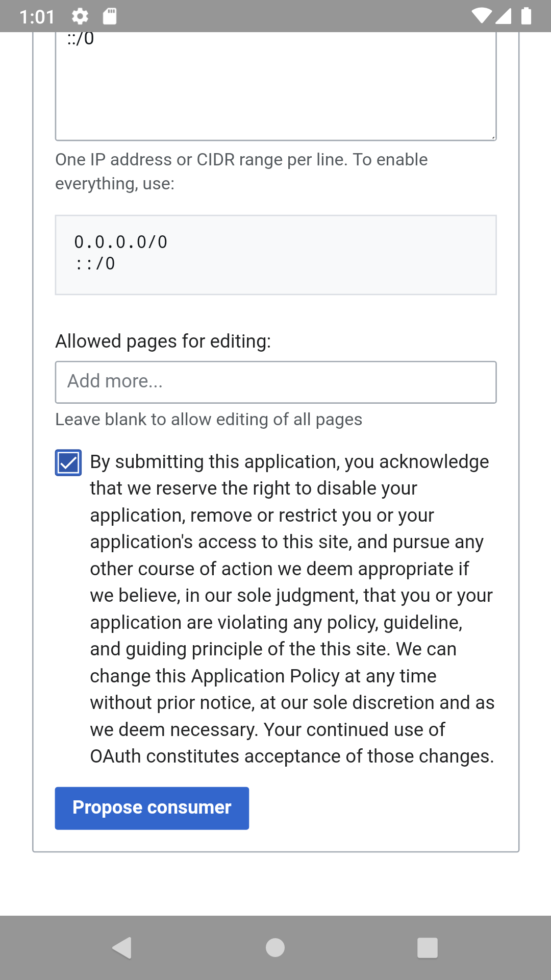Click the 'Leave blank to allow editing' hint
Screen dimensions: 551x980
tap(209, 420)
